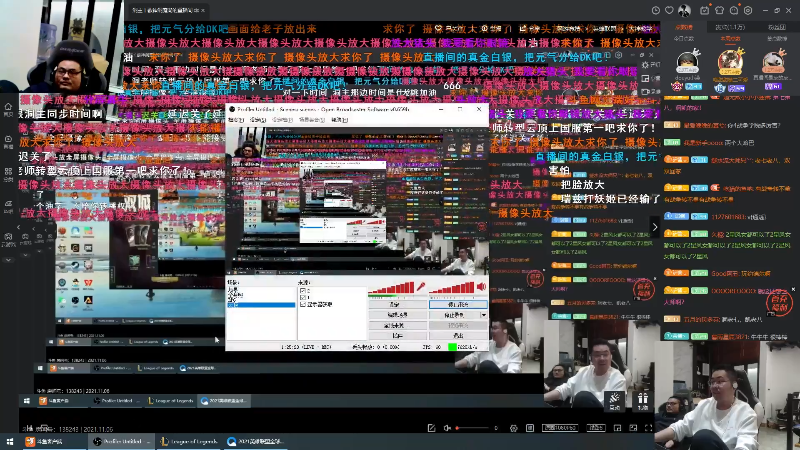
Task: Open player settings gear in control bar
Action: click(x=514, y=428)
